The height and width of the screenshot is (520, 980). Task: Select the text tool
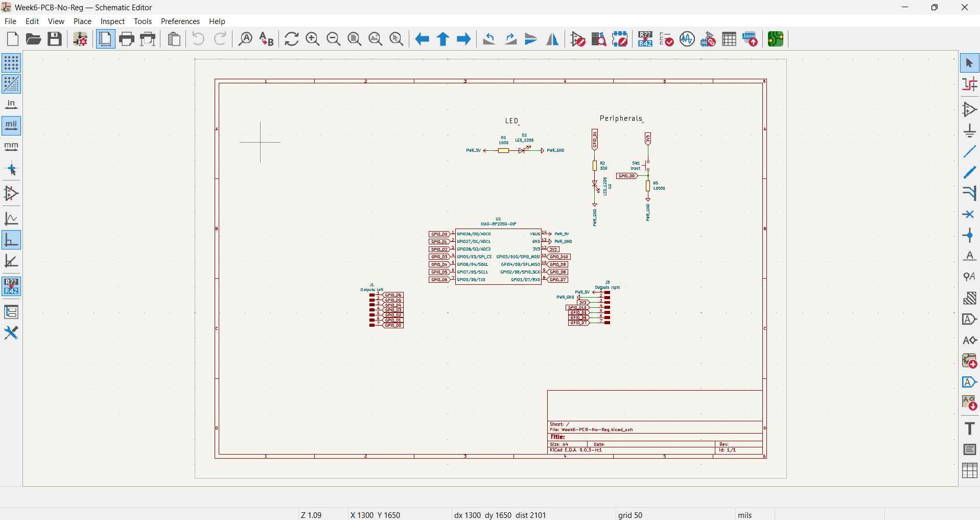point(969,428)
